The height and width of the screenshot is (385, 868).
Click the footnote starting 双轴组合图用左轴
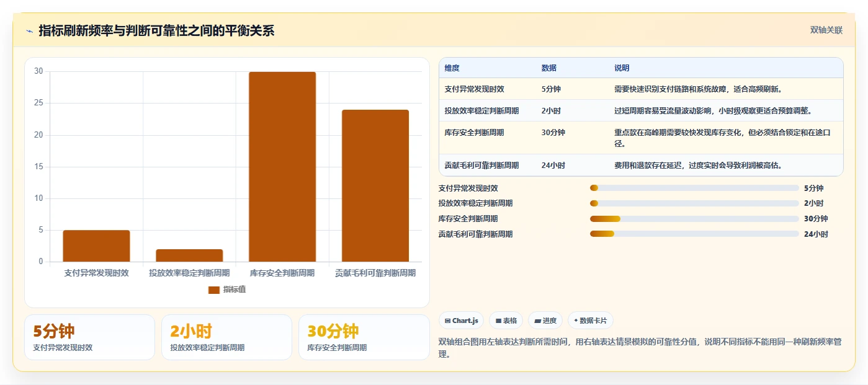pyautogui.click(x=640, y=348)
